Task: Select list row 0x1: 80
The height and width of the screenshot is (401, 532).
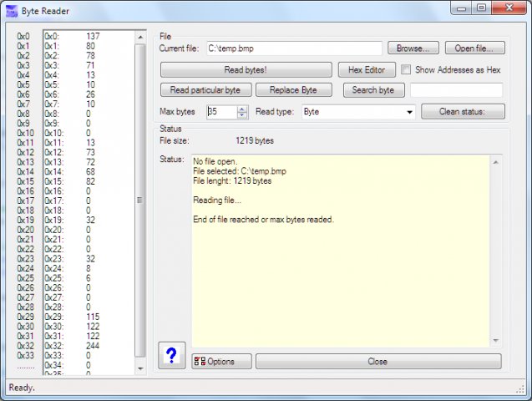Action: [89, 46]
